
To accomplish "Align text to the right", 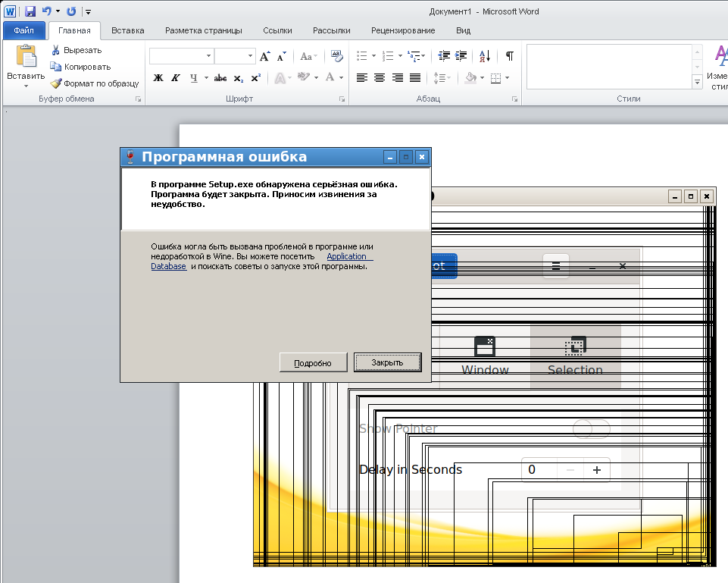I will coord(398,78).
